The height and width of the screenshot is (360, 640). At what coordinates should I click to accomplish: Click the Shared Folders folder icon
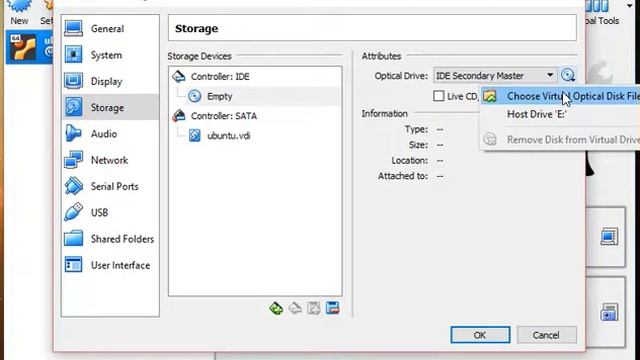click(x=73, y=238)
